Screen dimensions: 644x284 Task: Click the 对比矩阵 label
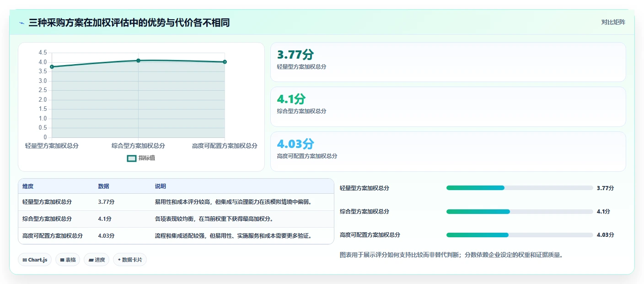click(613, 22)
